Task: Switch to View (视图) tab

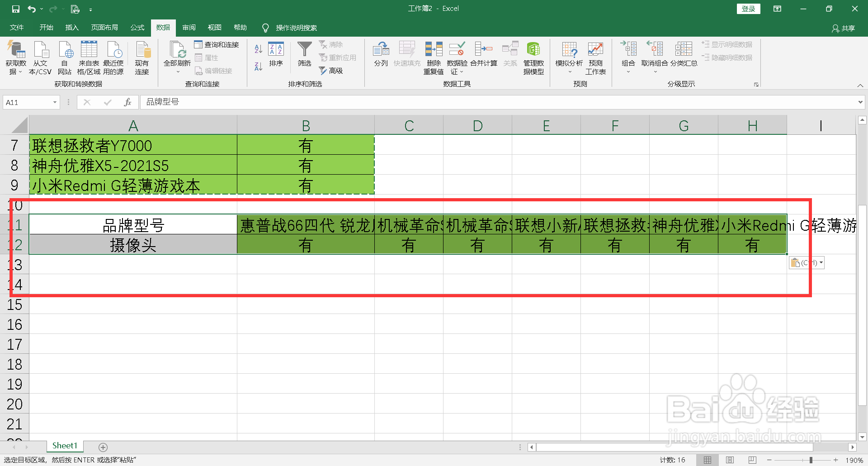Action: click(215, 28)
